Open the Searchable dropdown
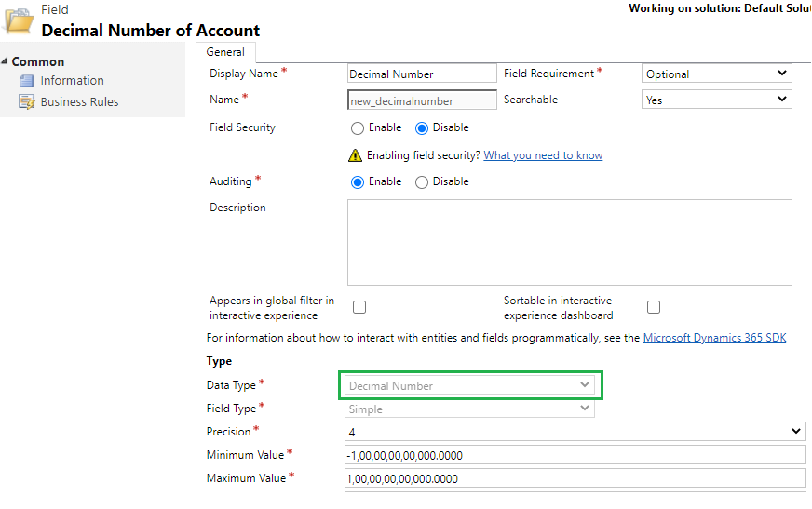 tap(717, 100)
